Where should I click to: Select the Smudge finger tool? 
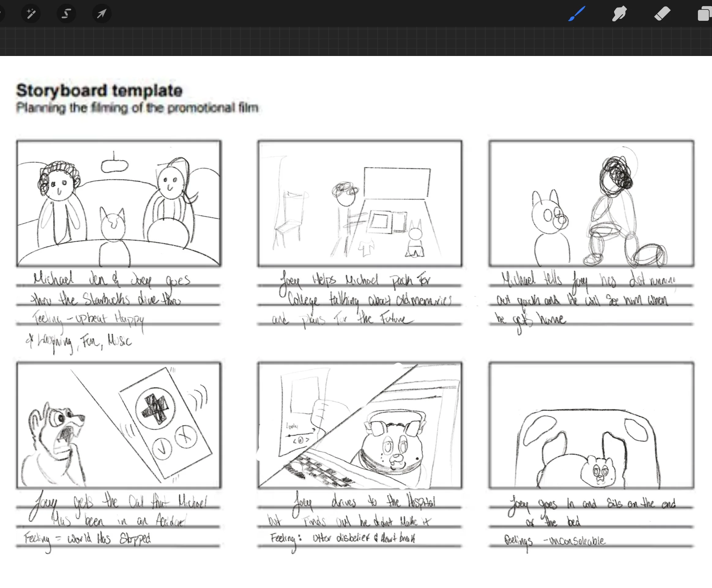pos(619,13)
